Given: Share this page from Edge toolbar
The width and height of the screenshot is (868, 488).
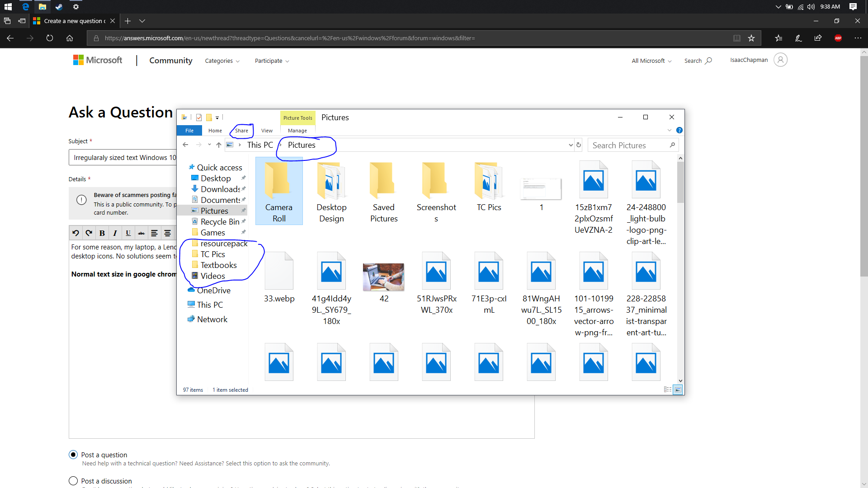Looking at the screenshot, I should [x=818, y=38].
